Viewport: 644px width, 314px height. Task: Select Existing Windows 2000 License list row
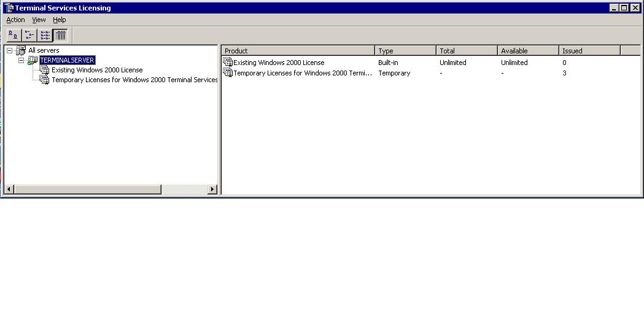tap(279, 63)
